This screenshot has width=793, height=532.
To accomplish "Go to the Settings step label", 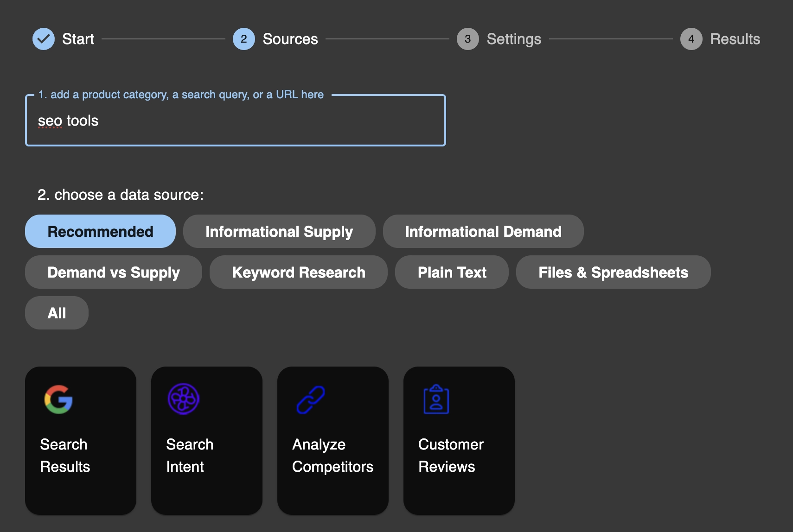I will (x=514, y=39).
